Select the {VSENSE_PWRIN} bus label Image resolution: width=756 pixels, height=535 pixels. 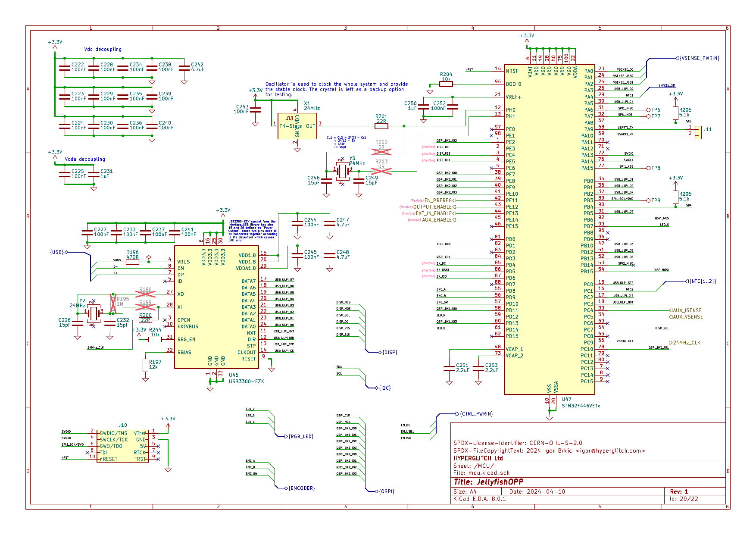pos(699,58)
